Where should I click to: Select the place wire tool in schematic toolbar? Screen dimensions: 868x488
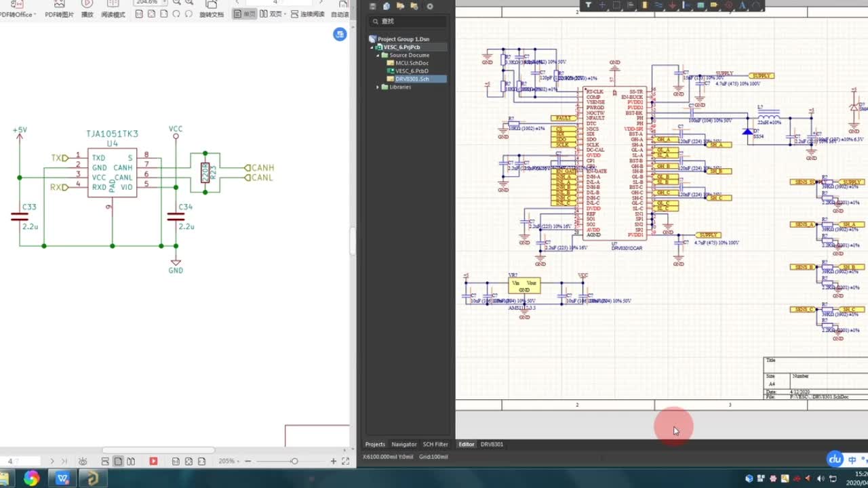pyautogui.click(x=658, y=5)
